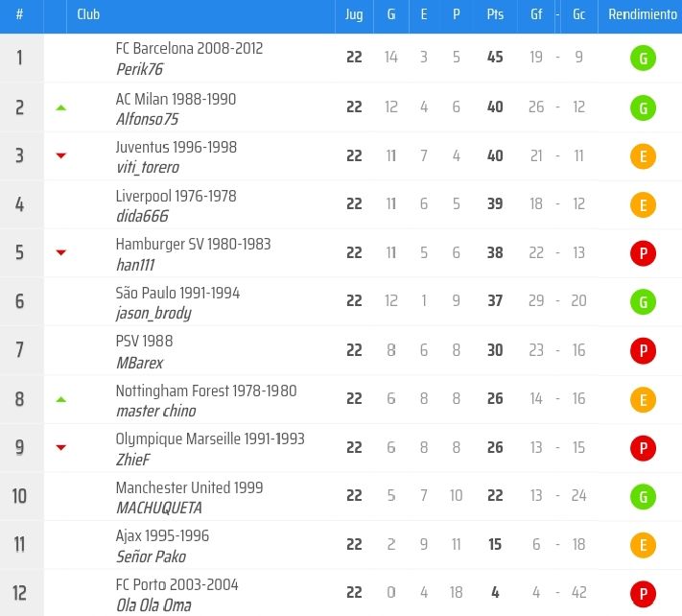The height and width of the screenshot is (616, 682).
Task: Click red P badge for Hamburger SV
Action: point(643,253)
